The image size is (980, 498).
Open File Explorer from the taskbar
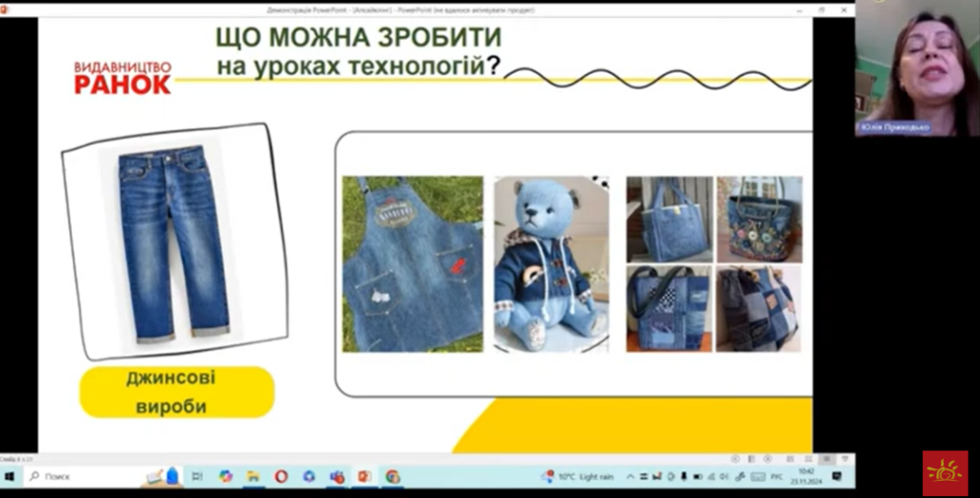(254, 476)
